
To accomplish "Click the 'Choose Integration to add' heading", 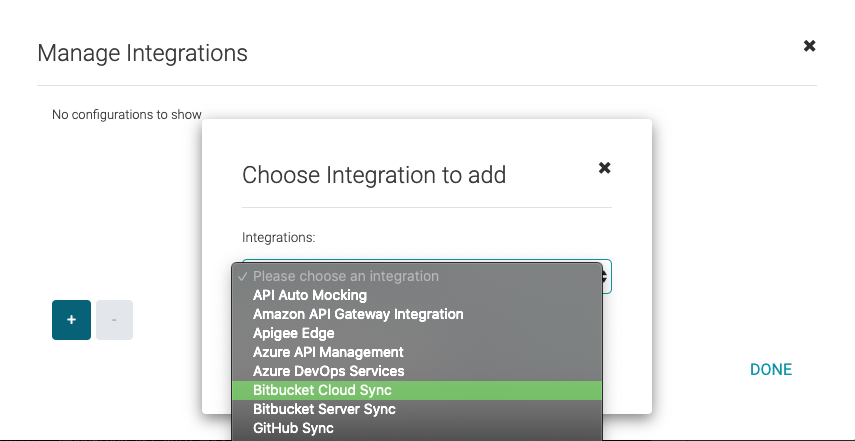I will pos(374,175).
